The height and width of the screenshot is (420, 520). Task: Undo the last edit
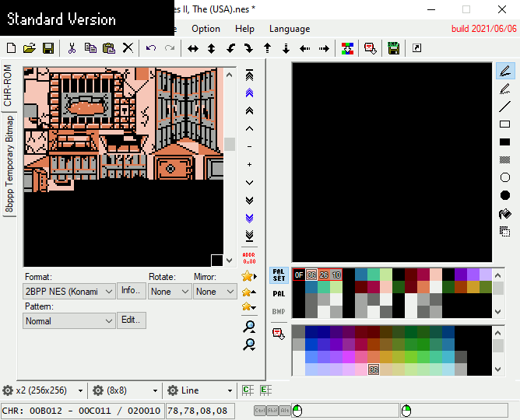(151, 48)
